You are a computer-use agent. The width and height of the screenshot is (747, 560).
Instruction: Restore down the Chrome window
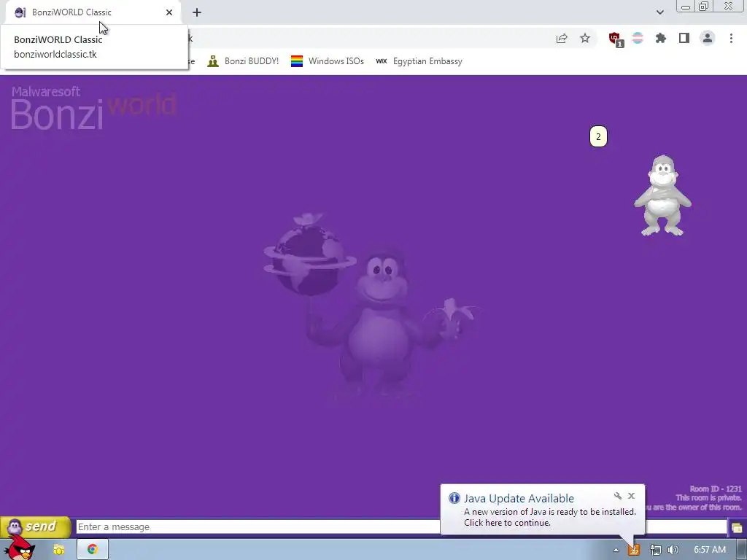click(703, 6)
